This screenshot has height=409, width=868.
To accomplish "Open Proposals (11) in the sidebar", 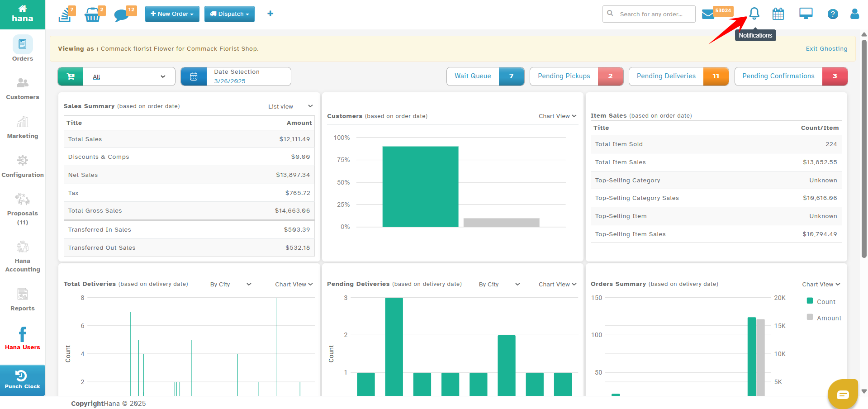I will pos(23,209).
